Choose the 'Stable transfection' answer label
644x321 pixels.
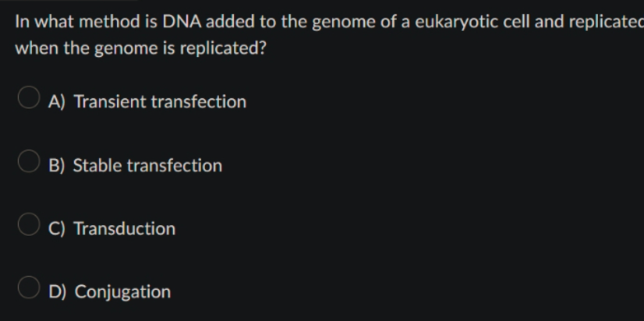[147, 165]
